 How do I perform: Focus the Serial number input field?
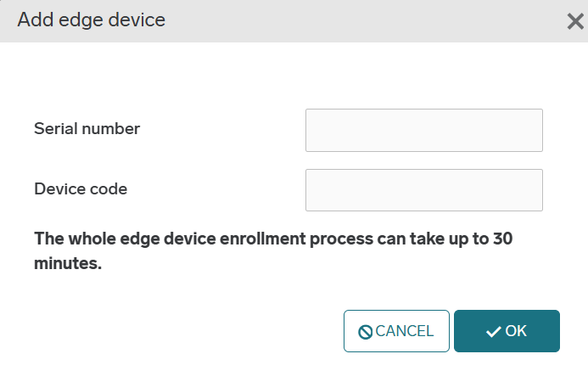click(423, 130)
